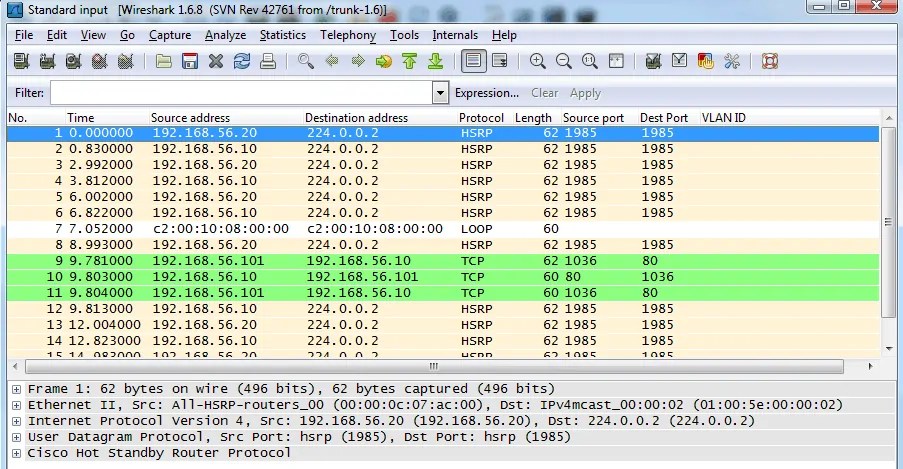Select packet 14 at time 12.823000
The width and height of the screenshot is (903, 469).
tap(443, 341)
